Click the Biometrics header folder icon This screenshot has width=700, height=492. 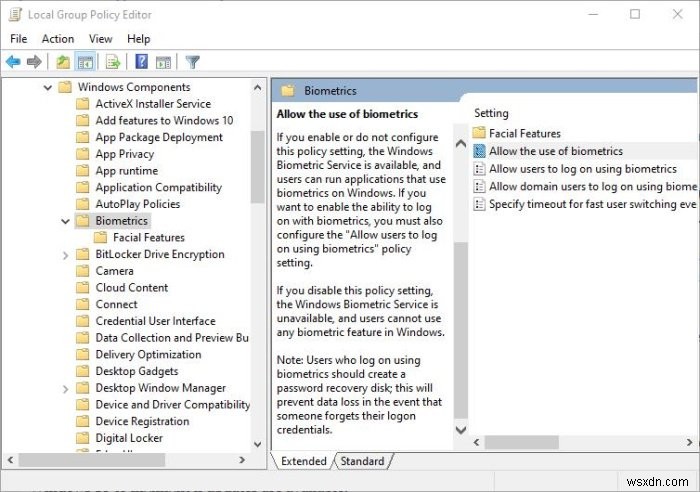pos(288,91)
